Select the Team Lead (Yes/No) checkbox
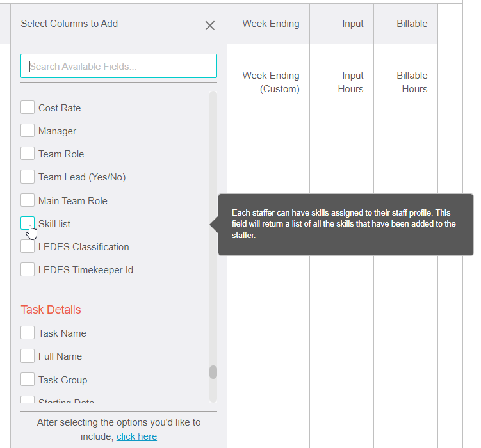 [x=28, y=177]
